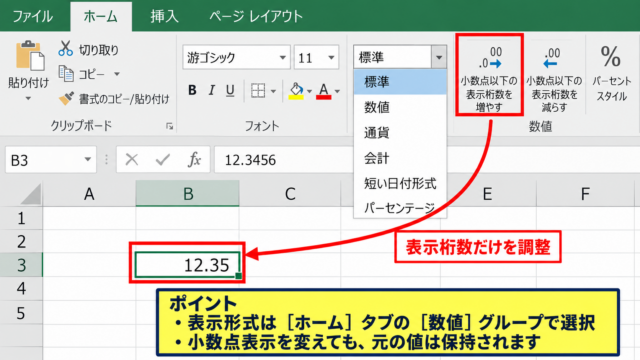Cancel formula entry with X

point(131,160)
